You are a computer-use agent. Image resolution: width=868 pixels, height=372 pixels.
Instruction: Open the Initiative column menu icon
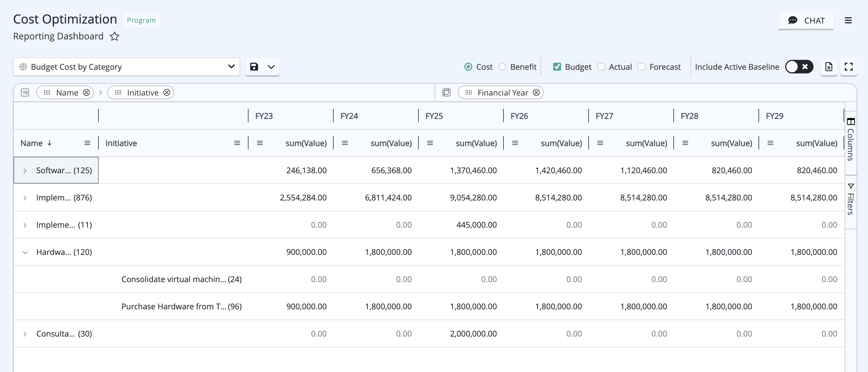[237, 143]
